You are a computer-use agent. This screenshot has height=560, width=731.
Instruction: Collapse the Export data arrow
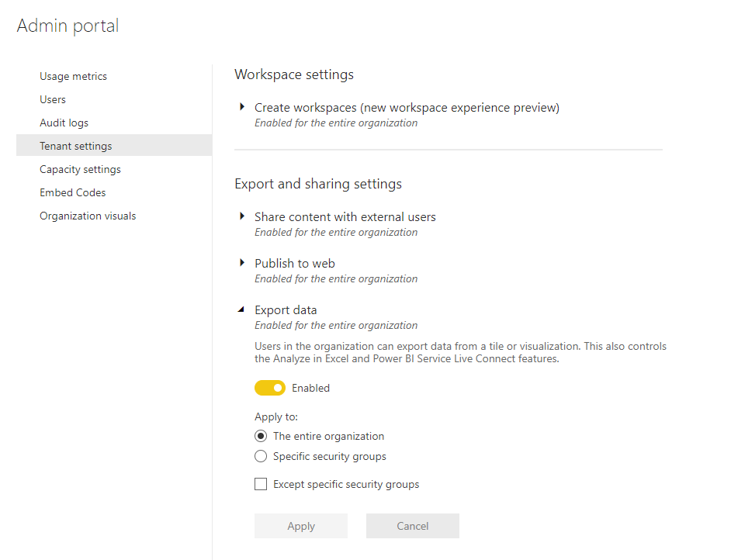[241, 309]
